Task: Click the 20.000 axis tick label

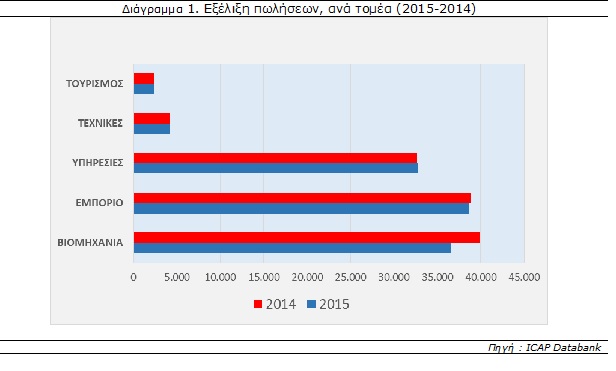Action: [307, 277]
